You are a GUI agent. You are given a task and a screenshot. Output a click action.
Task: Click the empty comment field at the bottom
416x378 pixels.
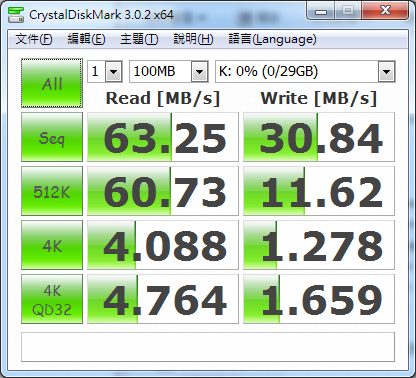click(x=208, y=347)
